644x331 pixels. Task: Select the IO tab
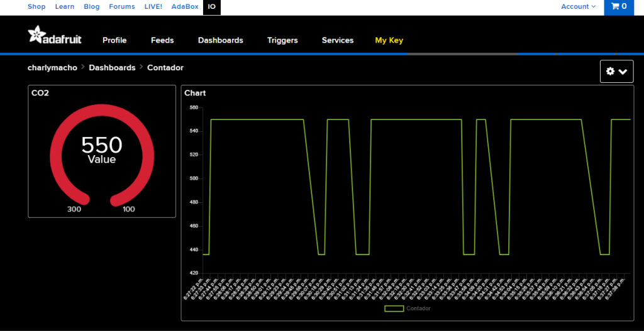[x=212, y=7]
